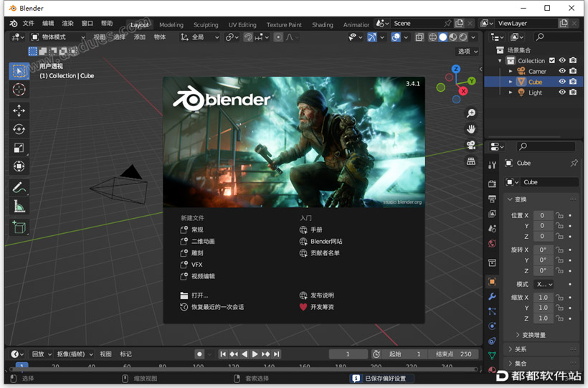
Task: Click the blue Z axis gizmo ball
Action: point(456,69)
